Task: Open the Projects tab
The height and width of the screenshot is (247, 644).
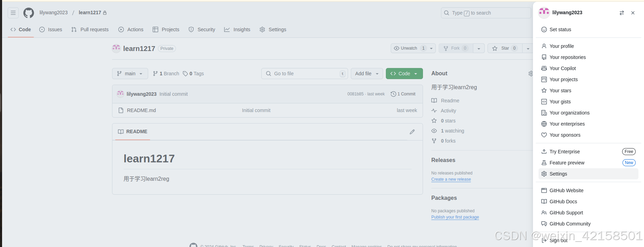Action: coord(166,29)
